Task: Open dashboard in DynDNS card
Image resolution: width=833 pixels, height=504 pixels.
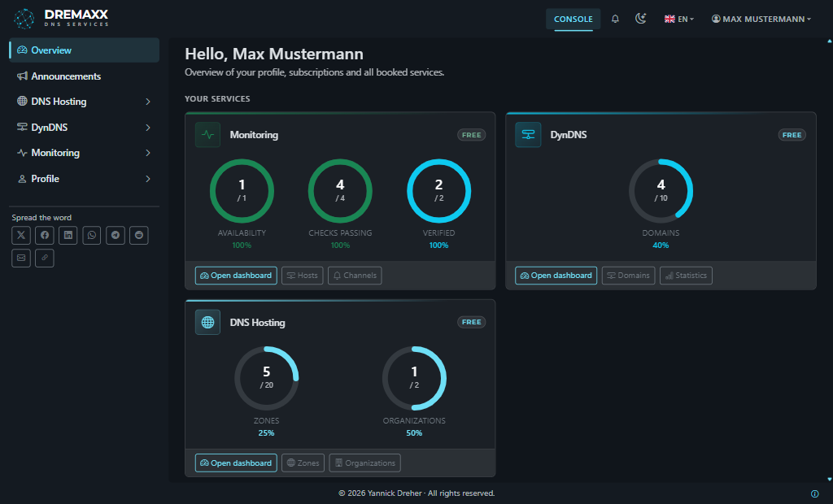Action: coord(556,275)
